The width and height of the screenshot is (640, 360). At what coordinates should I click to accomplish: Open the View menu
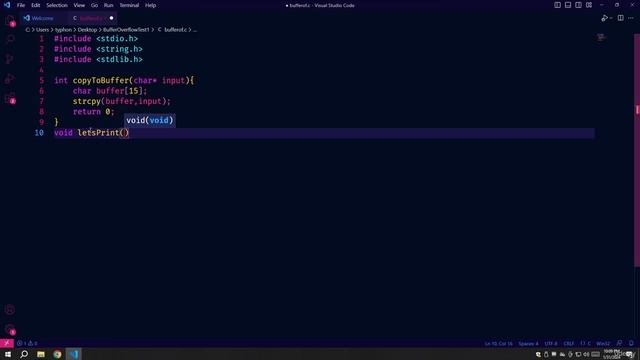coord(79,5)
